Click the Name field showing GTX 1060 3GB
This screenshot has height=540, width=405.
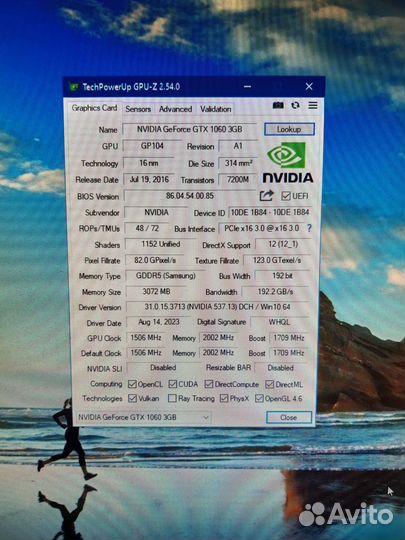189,129
